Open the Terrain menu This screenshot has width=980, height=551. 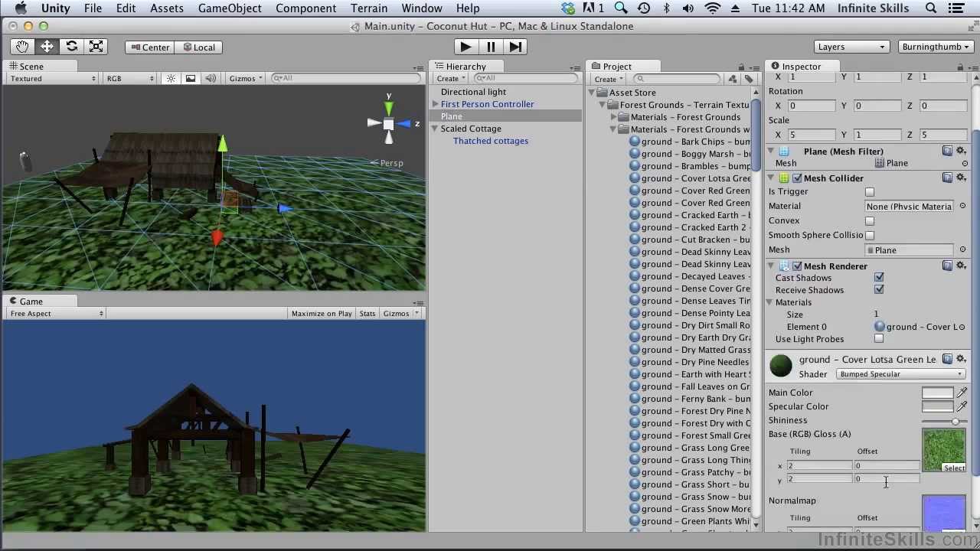tap(369, 8)
